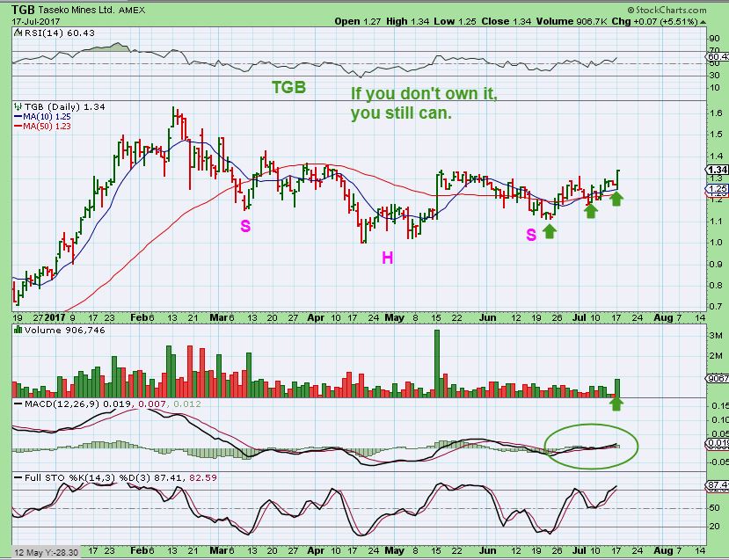Click the candlestick icon before TGB (Daily)
The width and height of the screenshot is (729, 560).
(x=18, y=106)
